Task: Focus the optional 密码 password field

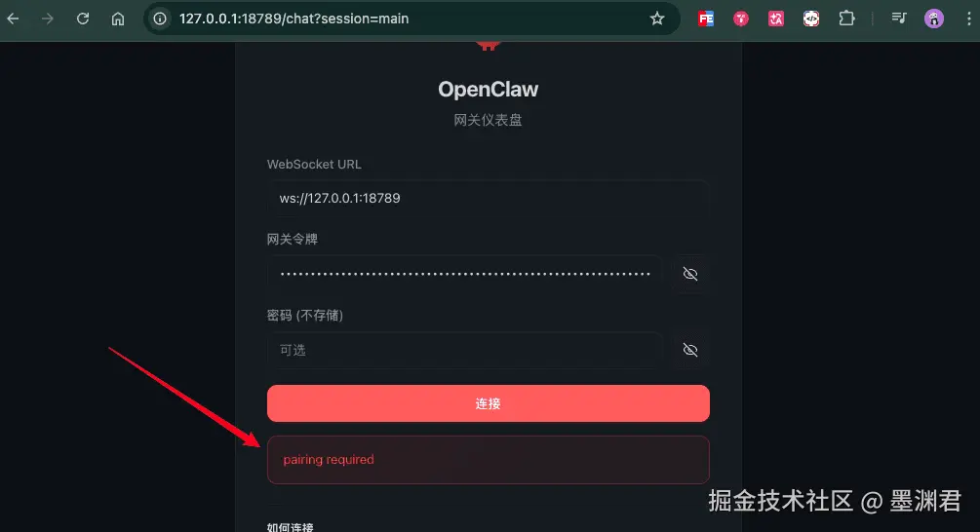Action: pos(465,350)
